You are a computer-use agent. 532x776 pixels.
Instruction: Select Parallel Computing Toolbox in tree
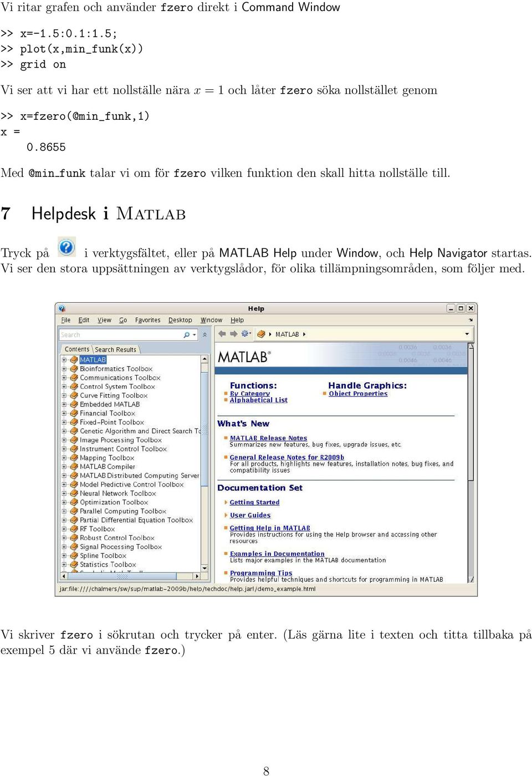pyautogui.click(x=123, y=511)
